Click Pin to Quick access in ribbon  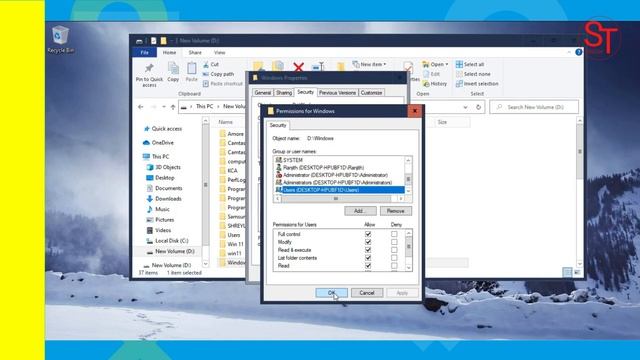[149, 74]
